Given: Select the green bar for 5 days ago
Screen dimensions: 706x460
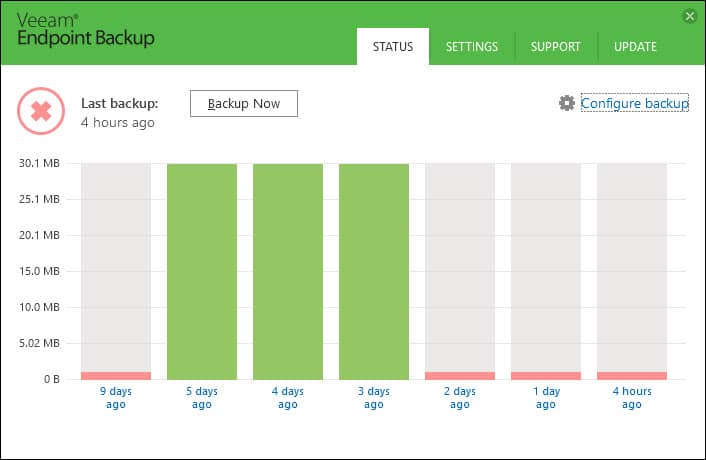Looking at the screenshot, I should point(202,271).
